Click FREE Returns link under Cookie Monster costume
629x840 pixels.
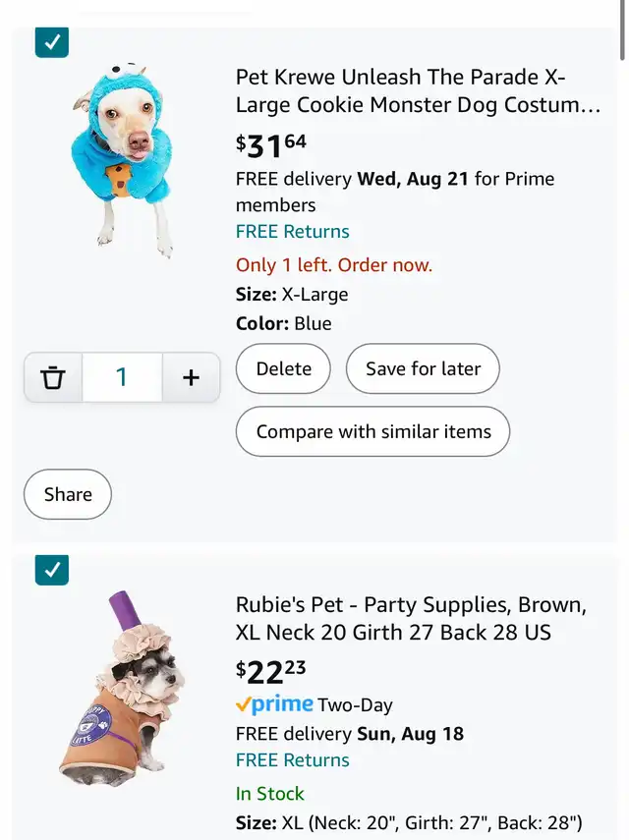(x=292, y=232)
